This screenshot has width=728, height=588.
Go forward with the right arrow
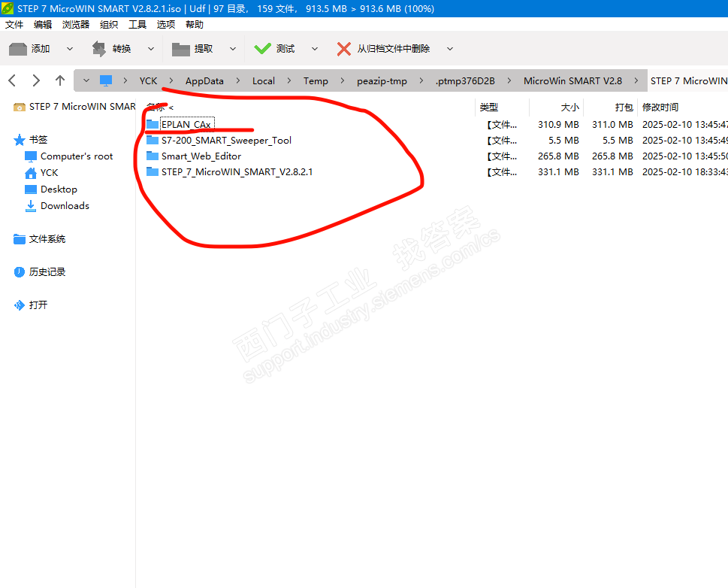tap(36, 80)
